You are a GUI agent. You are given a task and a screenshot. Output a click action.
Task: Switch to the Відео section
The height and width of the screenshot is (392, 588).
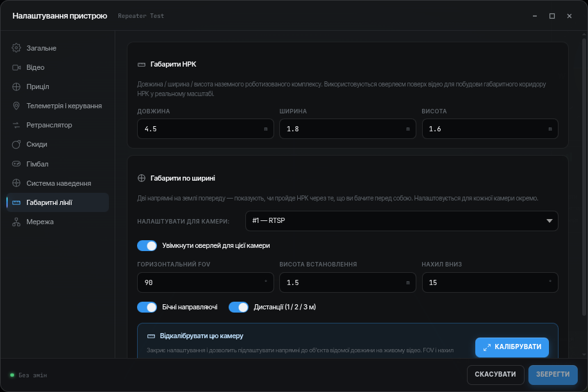pyautogui.click(x=58, y=67)
